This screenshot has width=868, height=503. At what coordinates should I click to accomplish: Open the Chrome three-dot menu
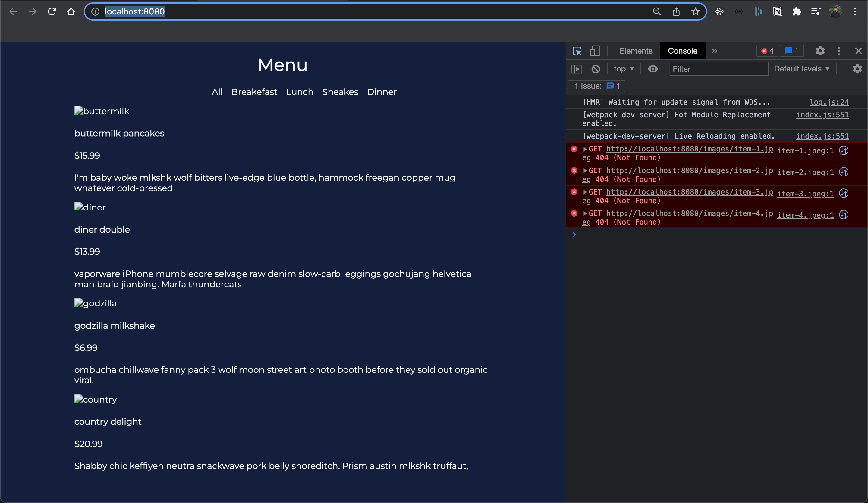(854, 11)
